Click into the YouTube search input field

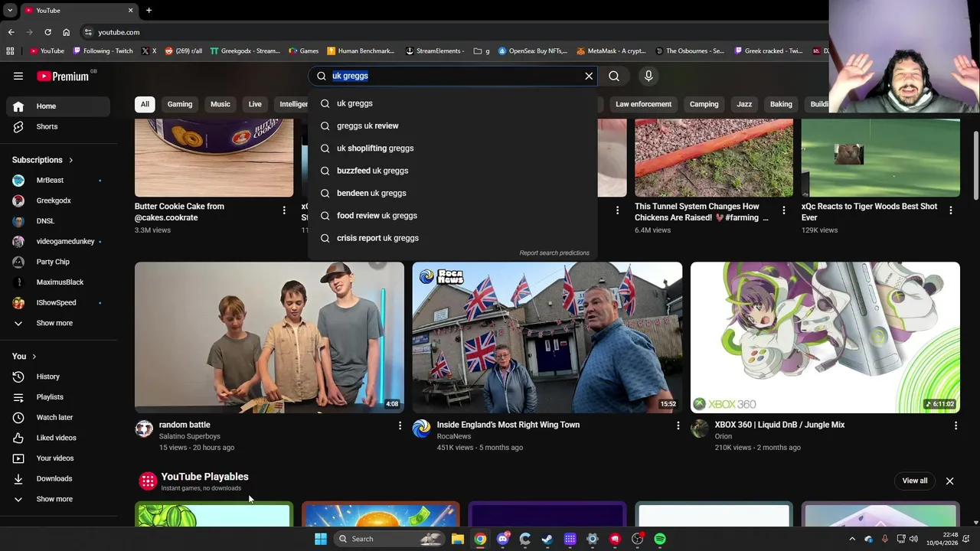(x=452, y=76)
